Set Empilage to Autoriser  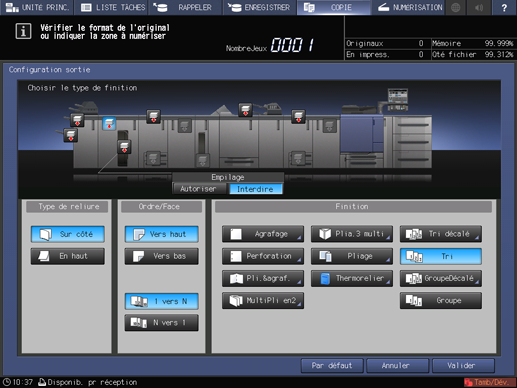click(x=199, y=189)
